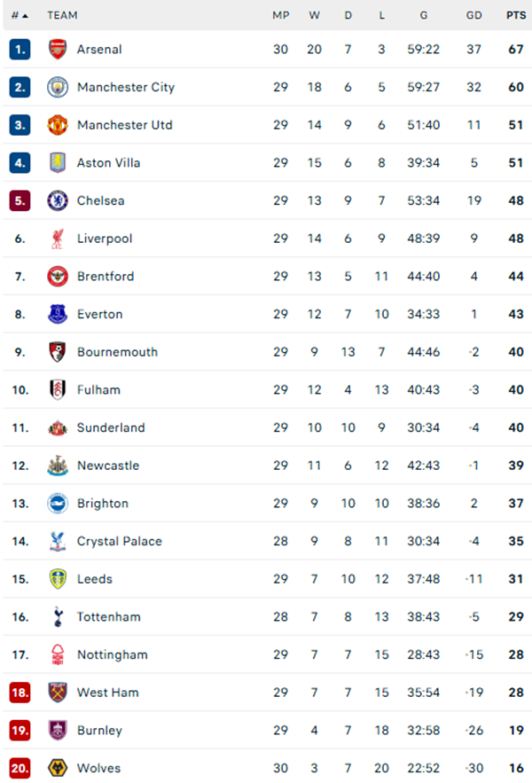This screenshot has width=532, height=783.
Task: Select the Sunderland table row
Action: coord(266,427)
